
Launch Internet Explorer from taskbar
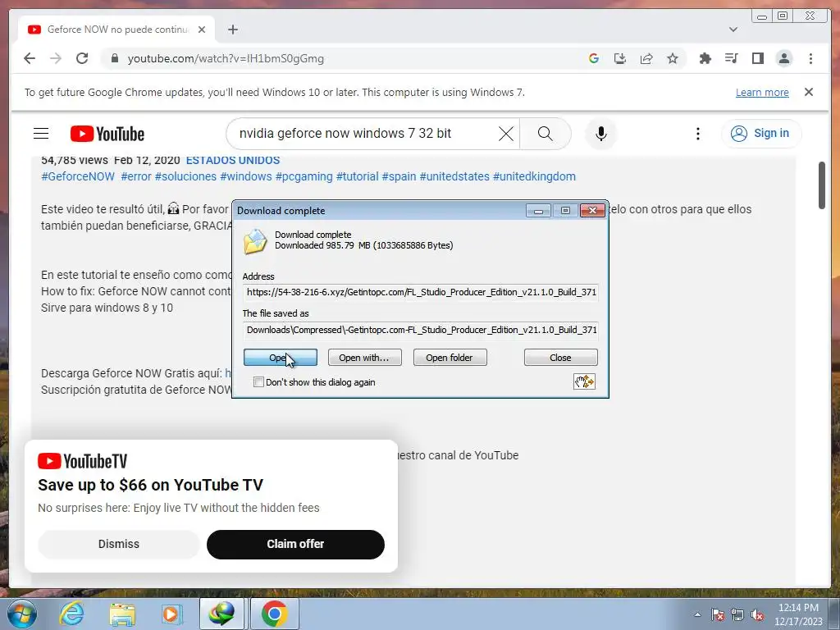pyautogui.click(x=71, y=614)
